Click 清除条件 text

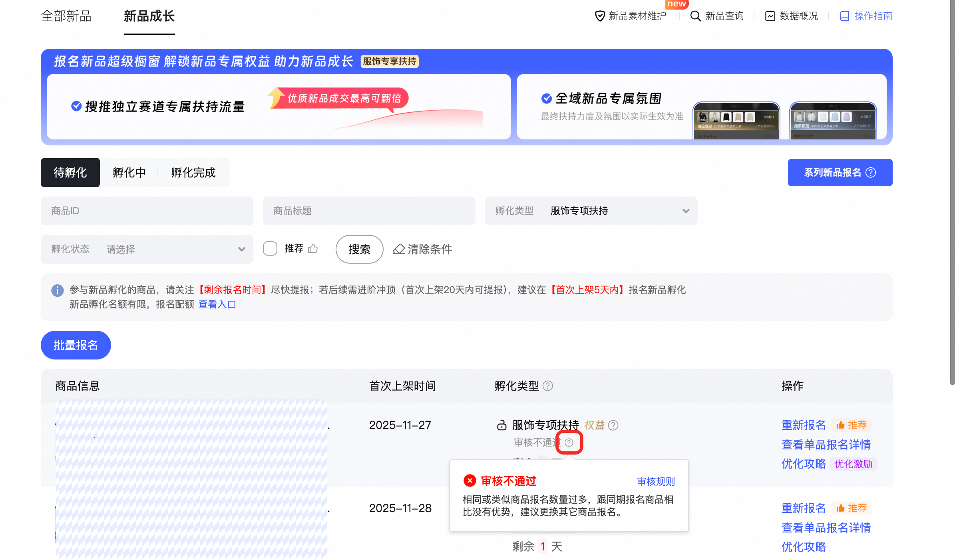coord(430,249)
